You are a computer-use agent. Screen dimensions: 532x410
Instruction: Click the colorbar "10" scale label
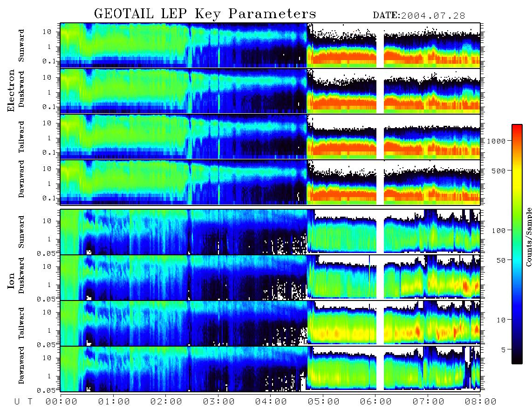click(501, 320)
